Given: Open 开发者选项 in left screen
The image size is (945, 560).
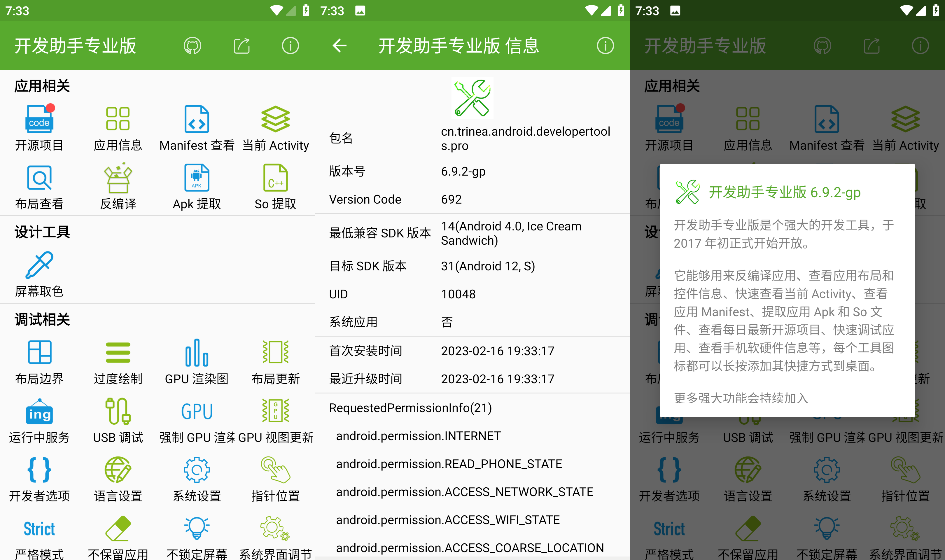Looking at the screenshot, I should point(39,480).
